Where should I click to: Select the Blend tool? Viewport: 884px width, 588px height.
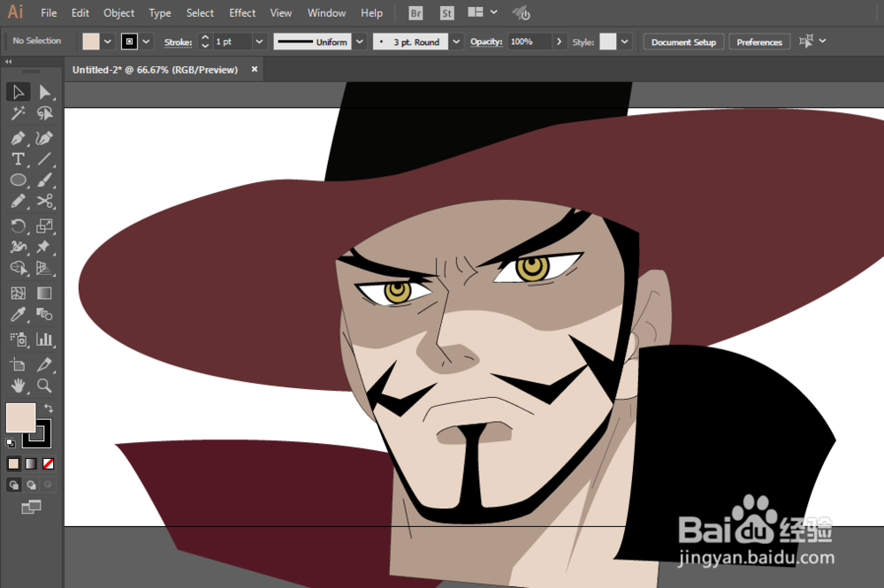tap(44, 314)
